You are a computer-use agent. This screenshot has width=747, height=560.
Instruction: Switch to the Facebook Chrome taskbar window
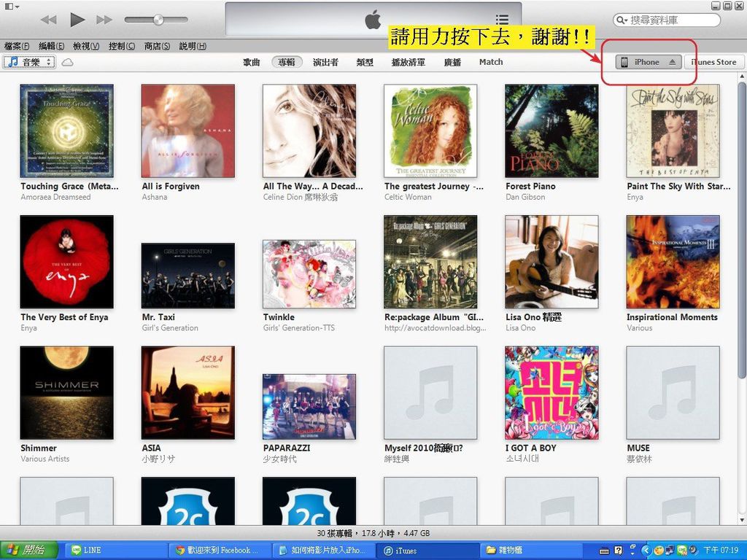pos(220,551)
